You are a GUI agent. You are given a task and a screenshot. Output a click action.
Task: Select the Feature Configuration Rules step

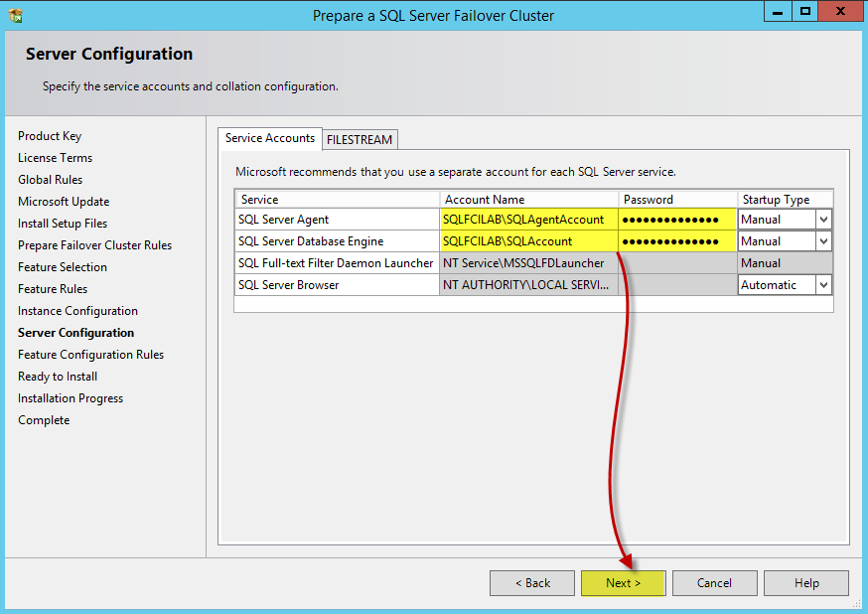[90, 355]
